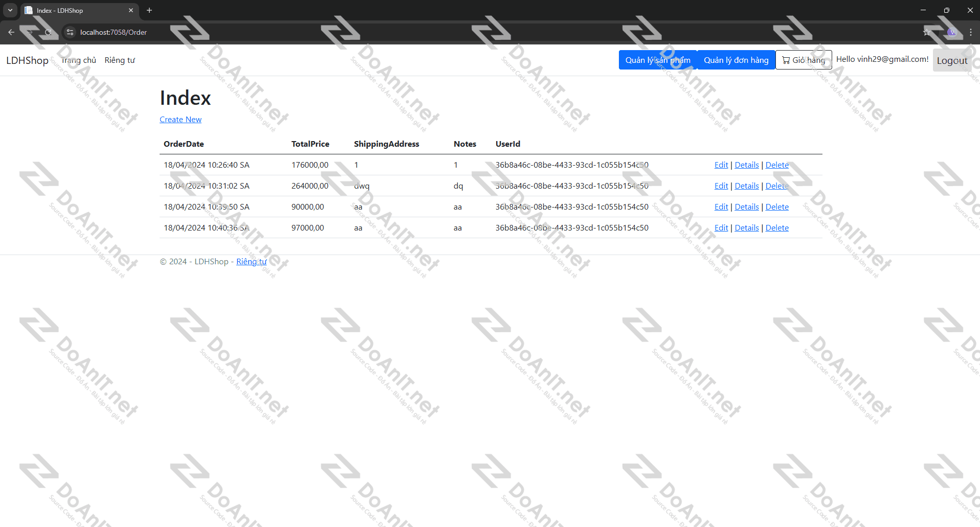View Details of the 97000,00 order
The image size is (980, 527).
[x=747, y=228]
